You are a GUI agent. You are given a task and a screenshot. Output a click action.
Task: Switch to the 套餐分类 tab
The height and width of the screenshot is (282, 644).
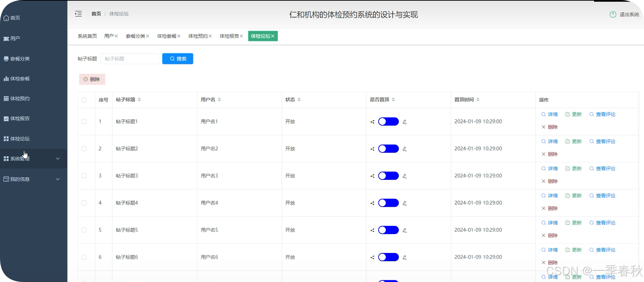click(135, 36)
